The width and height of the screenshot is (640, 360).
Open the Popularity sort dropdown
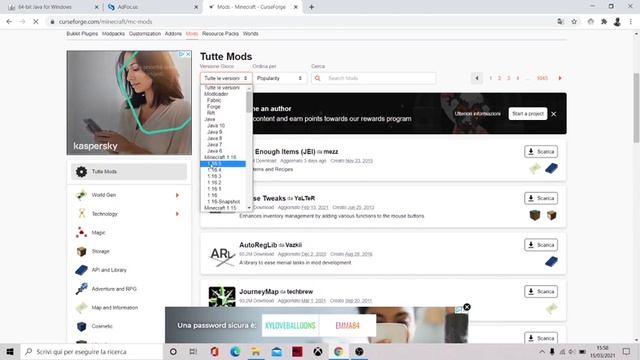280,78
